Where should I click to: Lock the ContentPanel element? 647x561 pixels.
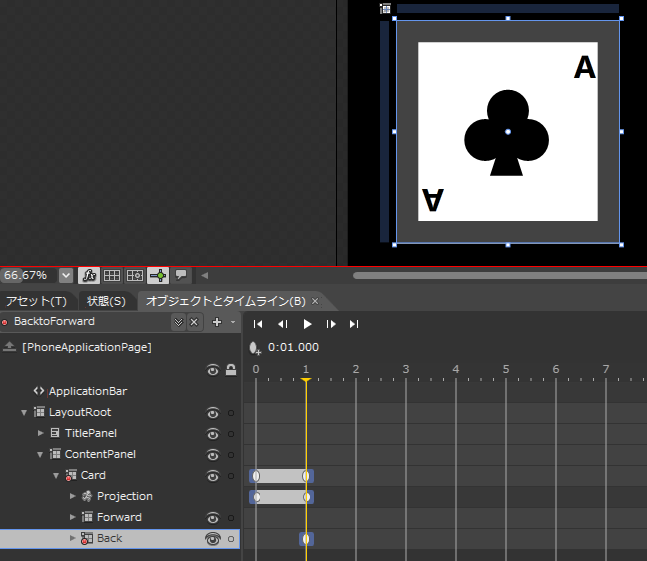click(231, 455)
